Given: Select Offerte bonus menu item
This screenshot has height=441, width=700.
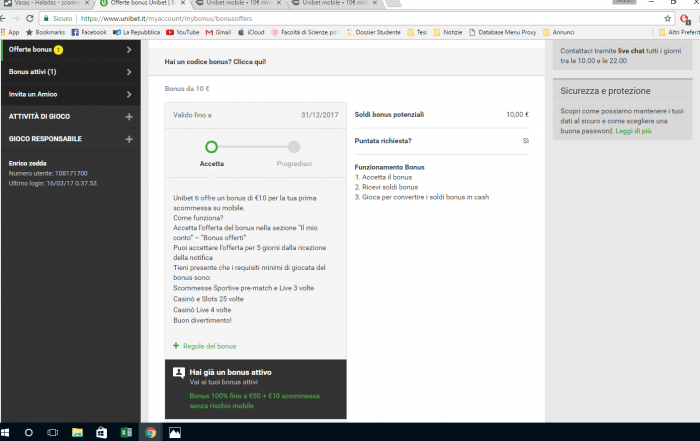Looking at the screenshot, I should (71, 50).
